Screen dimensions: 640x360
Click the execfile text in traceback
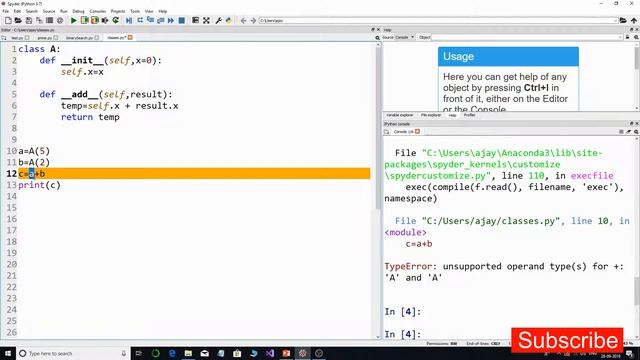click(592, 176)
